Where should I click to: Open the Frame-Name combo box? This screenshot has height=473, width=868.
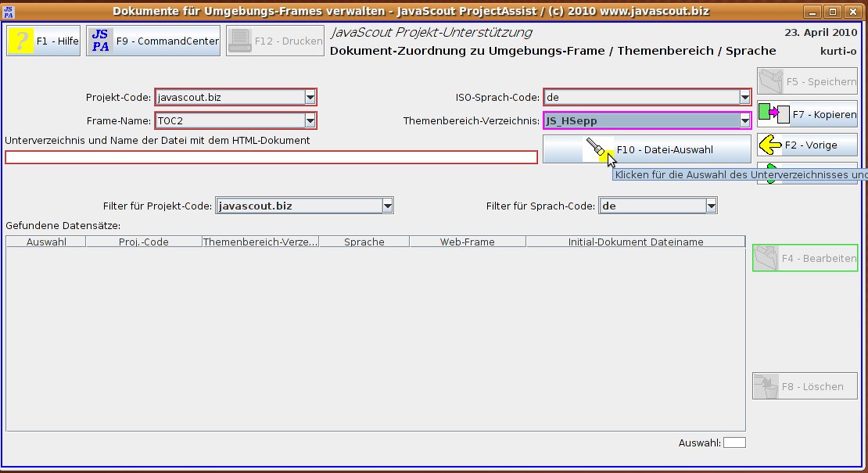tap(310, 120)
